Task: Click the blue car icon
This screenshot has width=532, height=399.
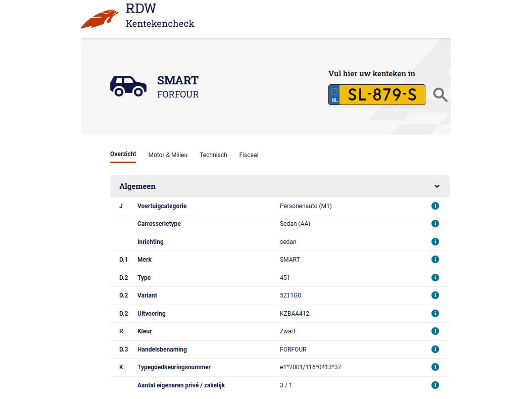Action: coord(128,86)
